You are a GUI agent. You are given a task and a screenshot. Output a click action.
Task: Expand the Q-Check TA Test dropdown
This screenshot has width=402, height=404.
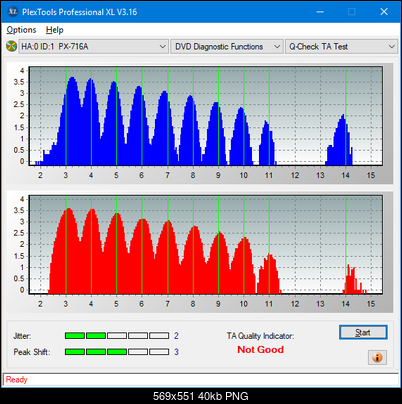[x=342, y=47]
